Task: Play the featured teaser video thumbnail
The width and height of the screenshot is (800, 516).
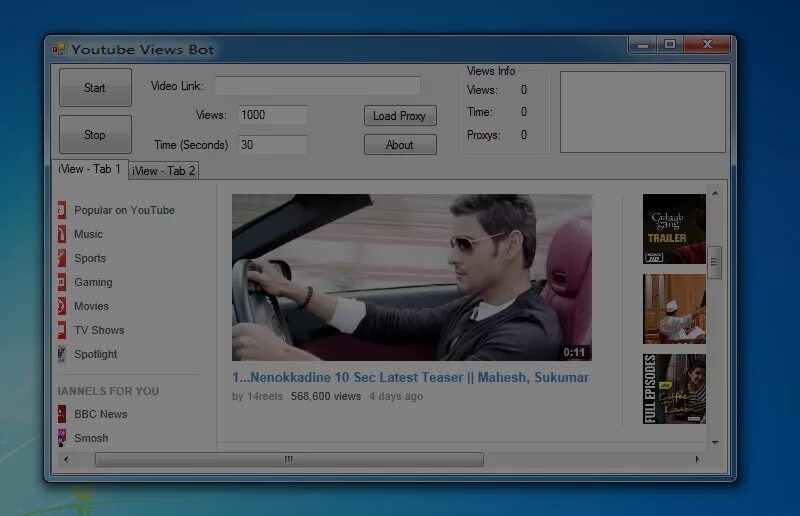Action: (x=412, y=277)
